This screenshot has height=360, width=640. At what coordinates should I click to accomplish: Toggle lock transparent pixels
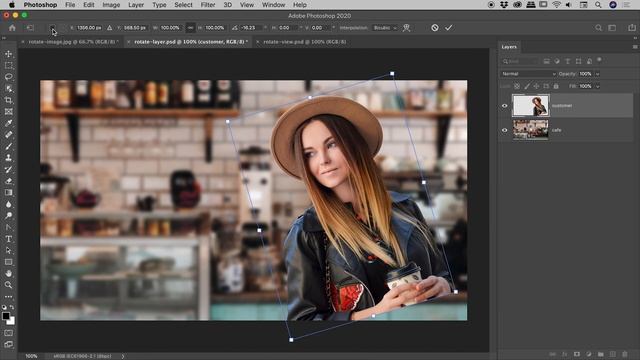[x=517, y=86]
